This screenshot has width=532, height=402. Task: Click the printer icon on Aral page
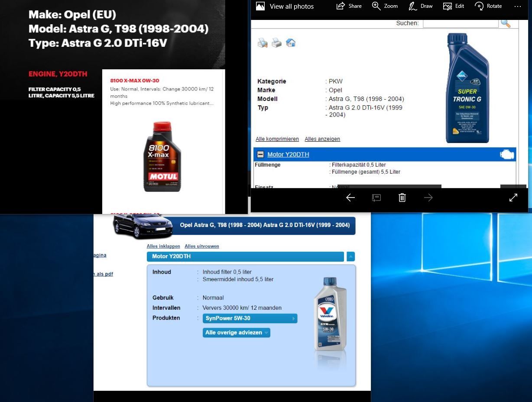pos(276,43)
